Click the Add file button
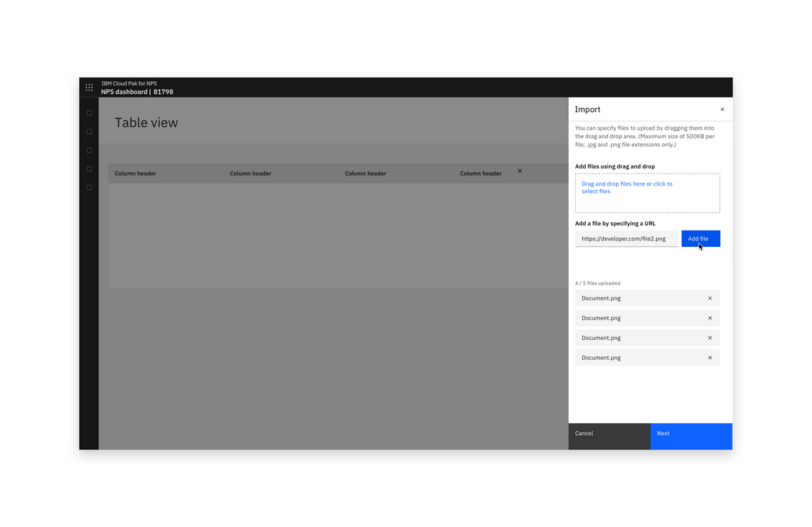Viewport: 812px width, 527px height. click(700, 238)
